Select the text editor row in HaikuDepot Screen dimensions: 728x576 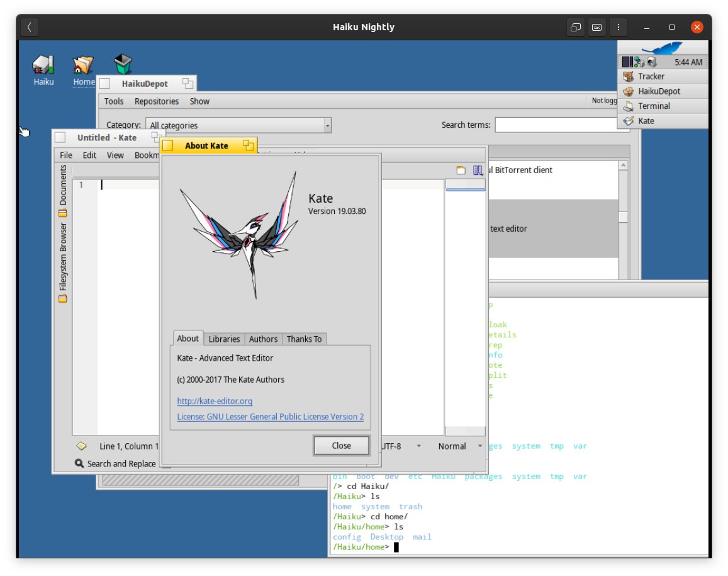[553, 229]
